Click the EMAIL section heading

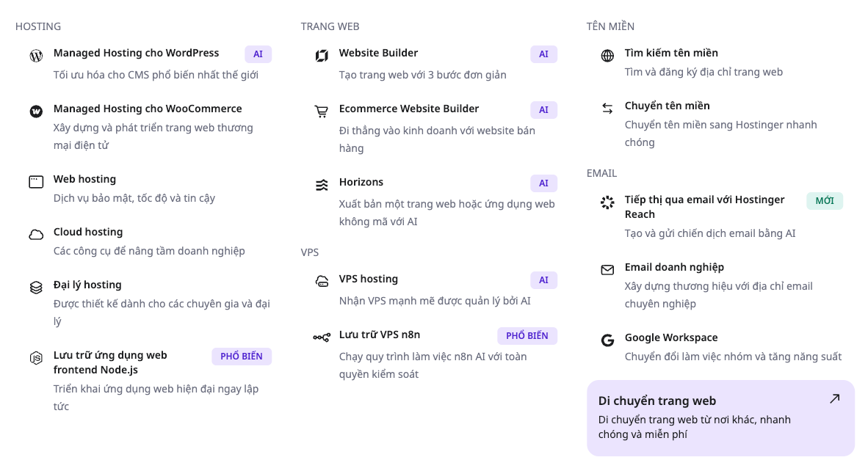(x=601, y=173)
